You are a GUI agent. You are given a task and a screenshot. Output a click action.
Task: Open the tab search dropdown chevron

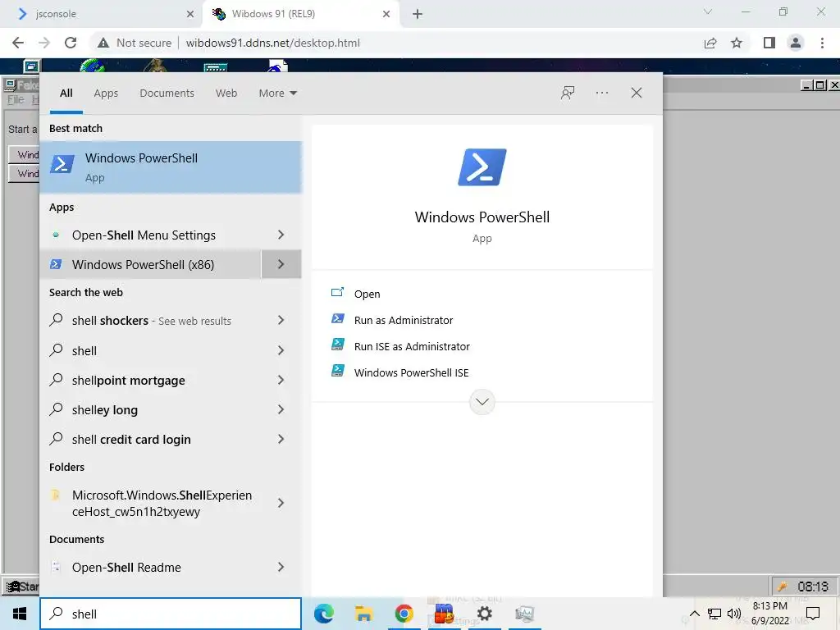[x=708, y=11]
